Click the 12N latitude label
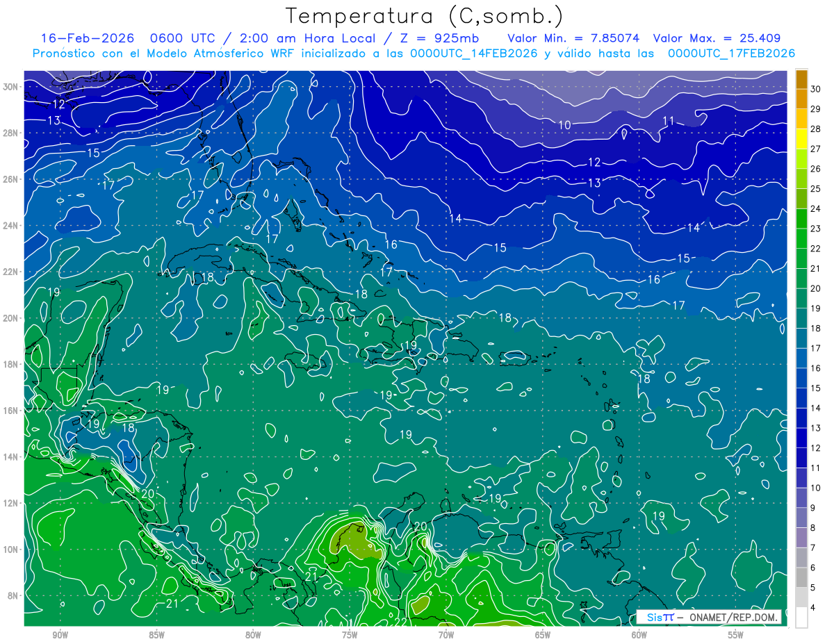 (10, 503)
